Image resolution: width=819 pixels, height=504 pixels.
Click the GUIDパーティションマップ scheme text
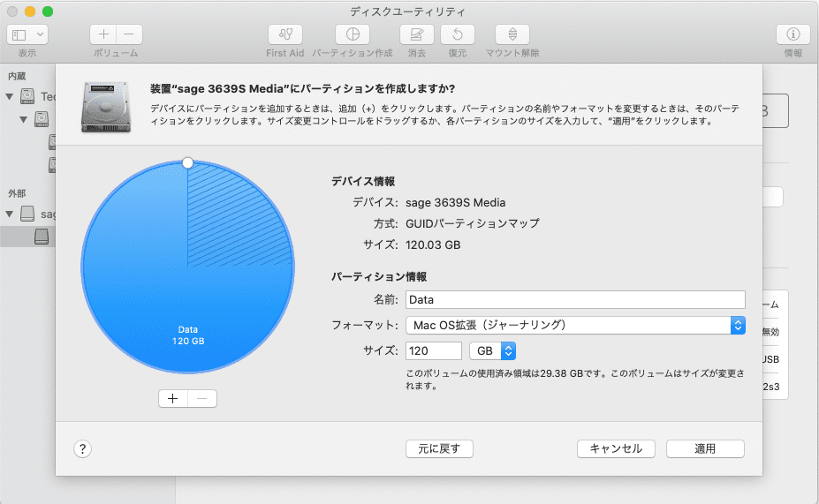coord(472,223)
